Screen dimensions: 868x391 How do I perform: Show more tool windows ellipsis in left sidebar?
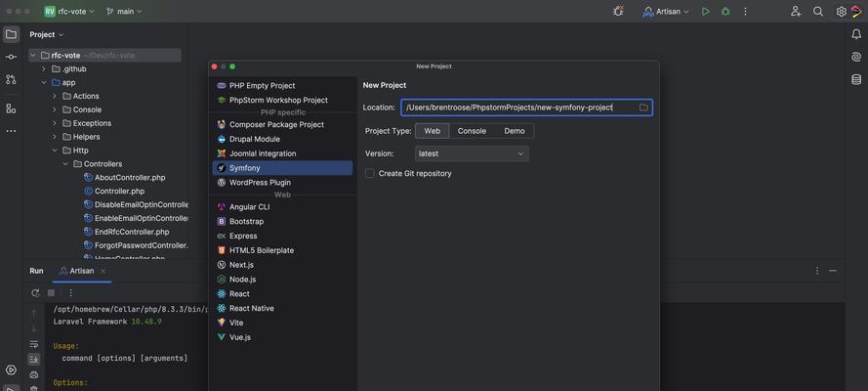coord(11,131)
